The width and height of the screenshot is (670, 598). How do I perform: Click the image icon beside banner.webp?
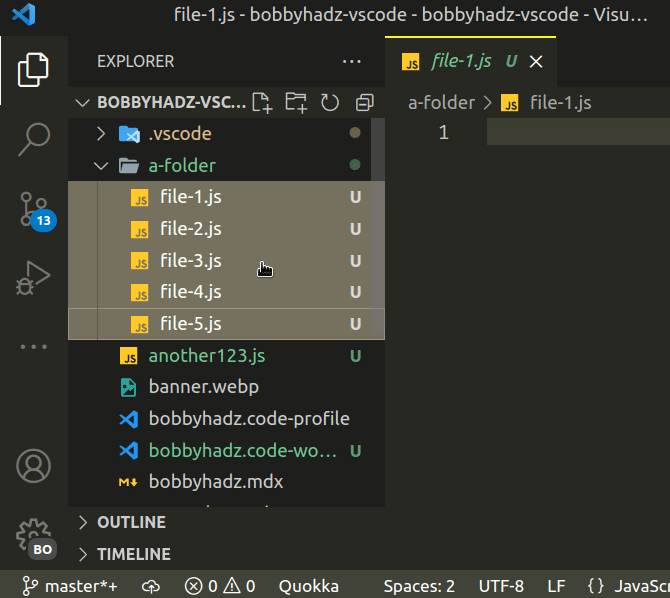point(128,387)
